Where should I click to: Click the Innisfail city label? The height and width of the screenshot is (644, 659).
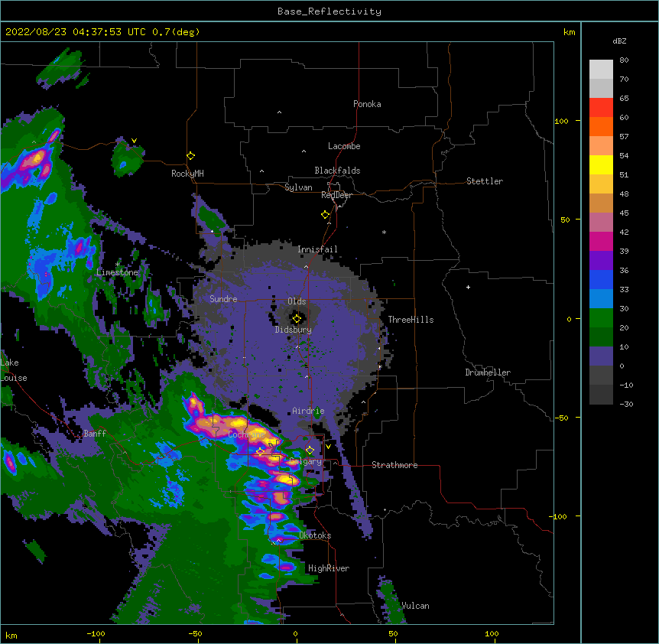tap(317, 249)
